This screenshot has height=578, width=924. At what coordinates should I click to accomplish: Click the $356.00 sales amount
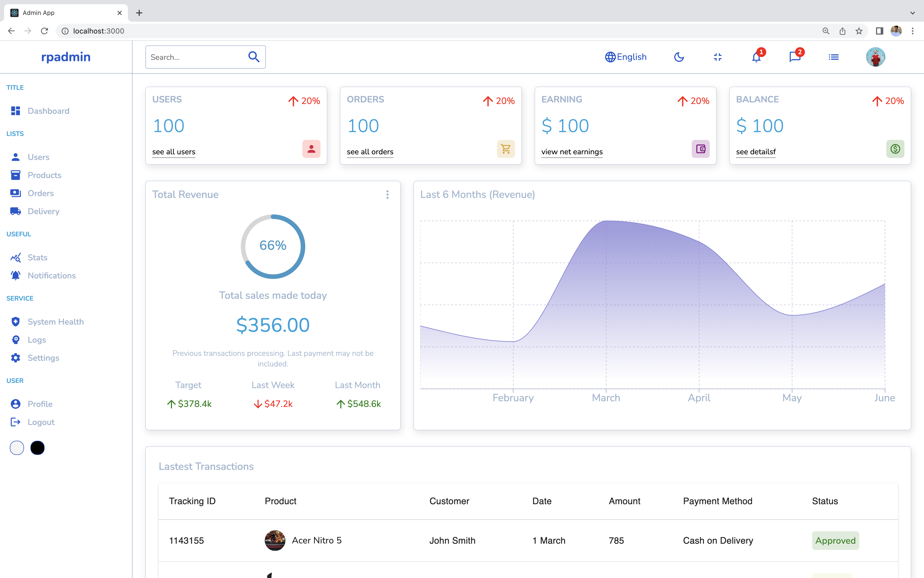[x=273, y=325]
